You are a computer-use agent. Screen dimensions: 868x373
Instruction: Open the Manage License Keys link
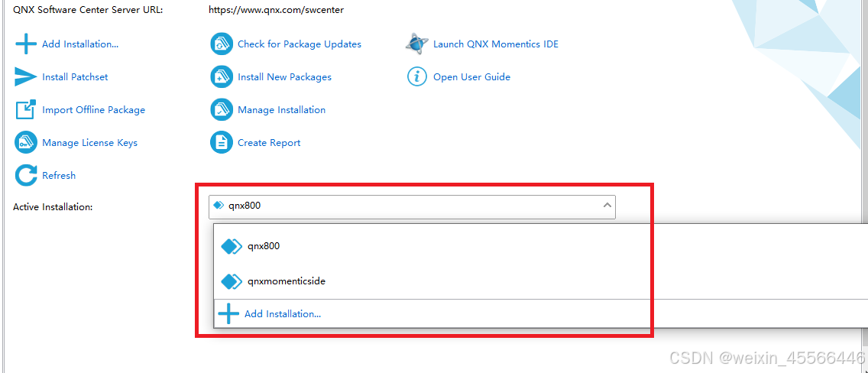[x=89, y=143]
